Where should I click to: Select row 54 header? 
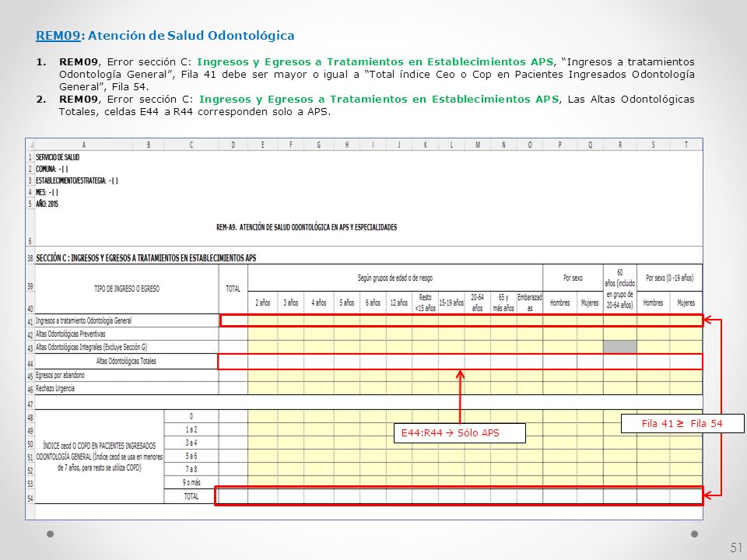point(30,498)
